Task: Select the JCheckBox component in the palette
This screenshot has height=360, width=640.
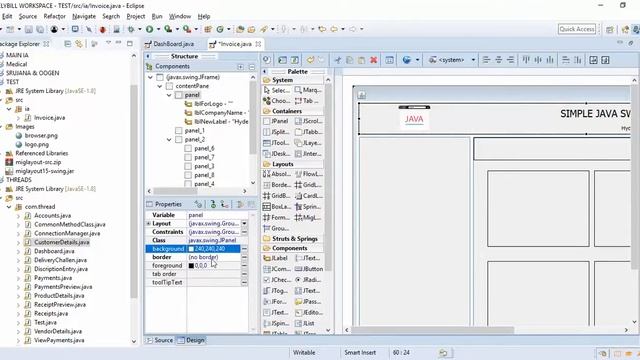Action: click(277, 280)
